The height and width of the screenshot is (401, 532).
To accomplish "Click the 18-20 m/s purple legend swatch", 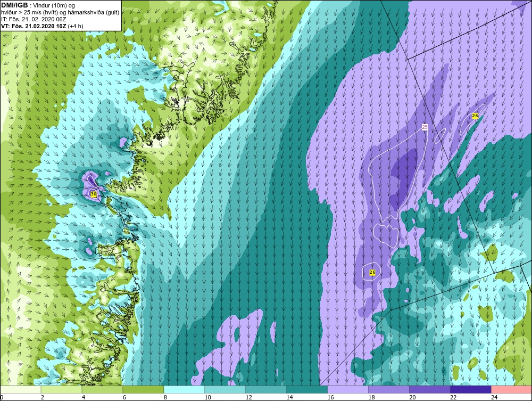I will click(x=389, y=389).
